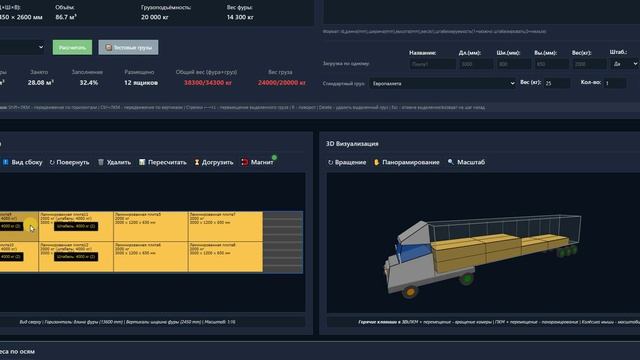Click the Масштаб magnifier icon
640x360 pixels.
(451, 162)
